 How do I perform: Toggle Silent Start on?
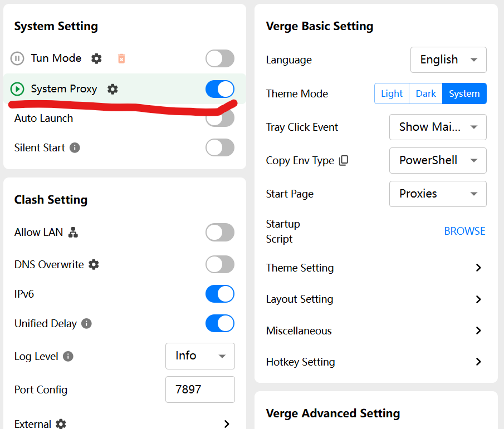tap(219, 147)
